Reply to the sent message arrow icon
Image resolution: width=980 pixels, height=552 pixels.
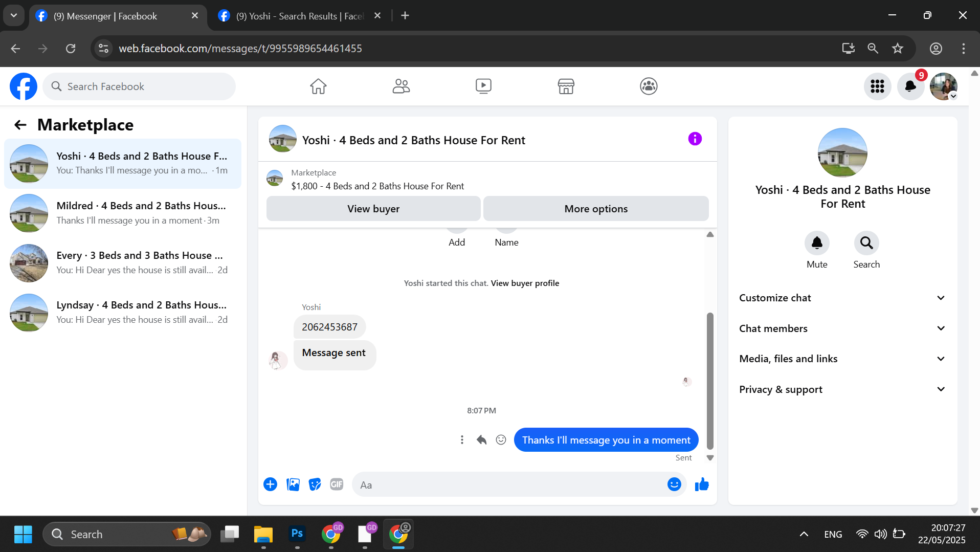pos(481,440)
